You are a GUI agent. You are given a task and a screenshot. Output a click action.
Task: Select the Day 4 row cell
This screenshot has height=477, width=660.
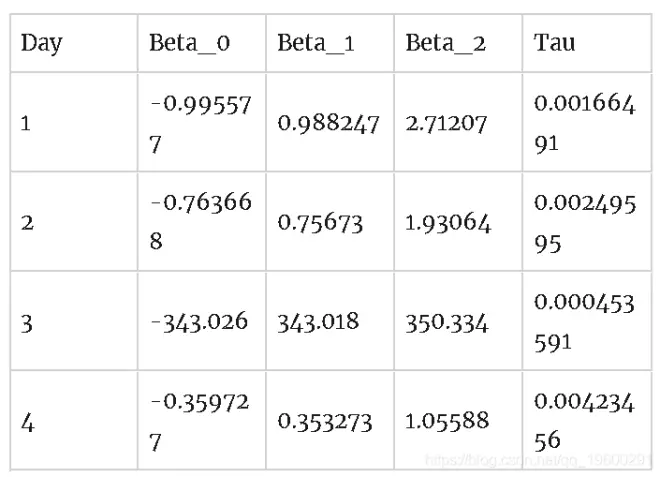(27, 422)
